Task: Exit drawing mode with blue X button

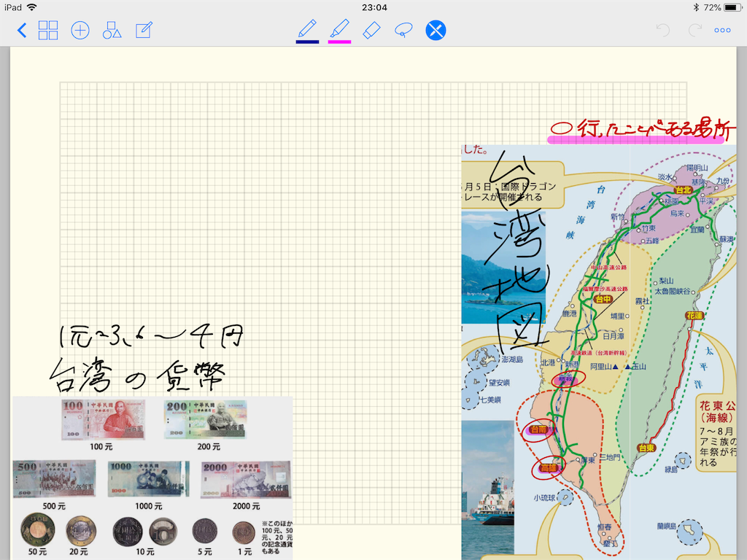Action: 436,31
